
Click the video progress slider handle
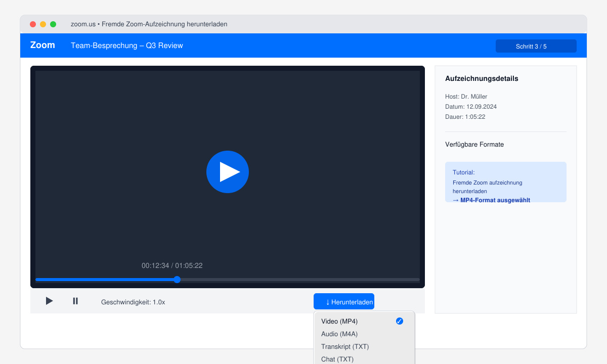click(x=177, y=280)
